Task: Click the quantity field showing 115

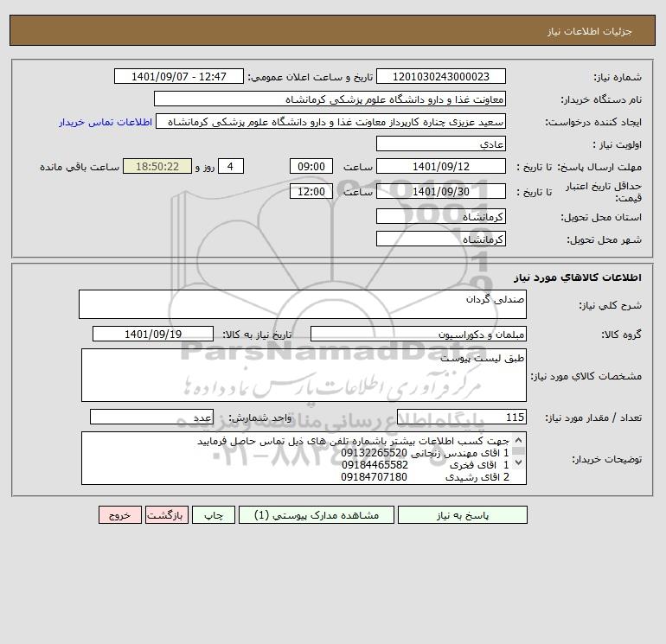Action: coord(462,418)
